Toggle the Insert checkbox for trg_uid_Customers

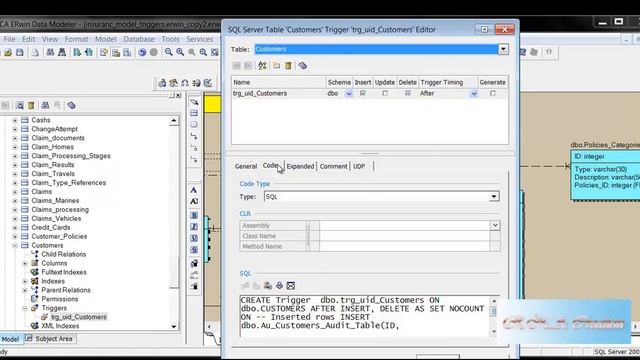click(x=362, y=93)
